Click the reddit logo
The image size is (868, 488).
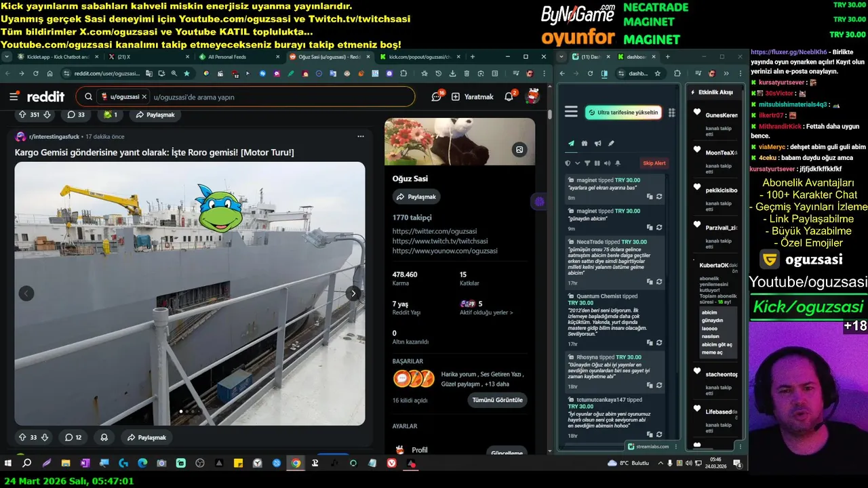pos(46,97)
